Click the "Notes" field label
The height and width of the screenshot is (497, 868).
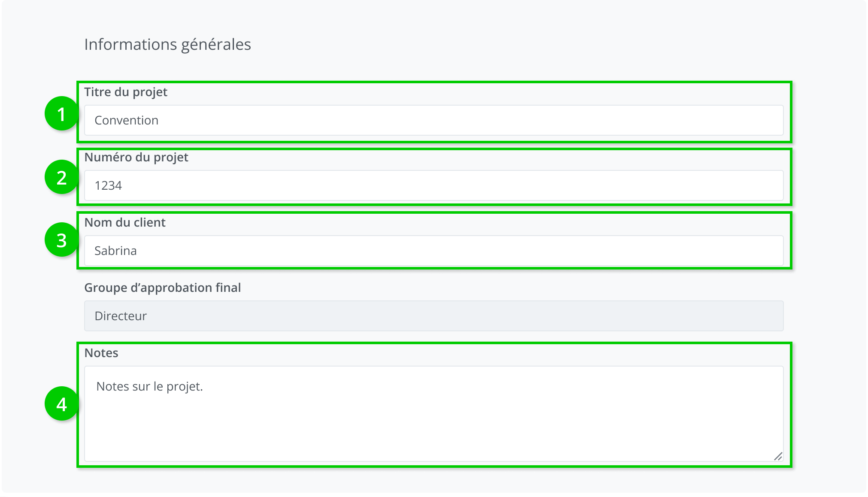click(x=101, y=353)
